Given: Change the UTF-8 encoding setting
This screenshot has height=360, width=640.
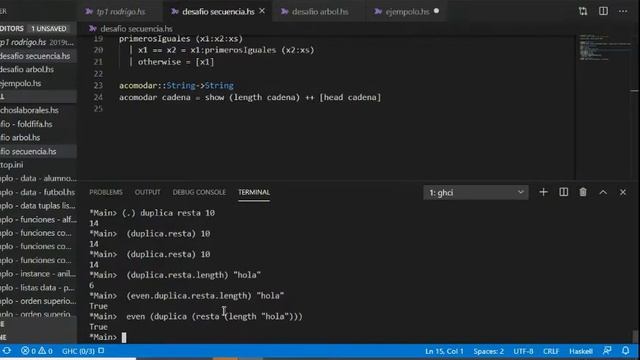Looking at the screenshot, I should [523, 351].
